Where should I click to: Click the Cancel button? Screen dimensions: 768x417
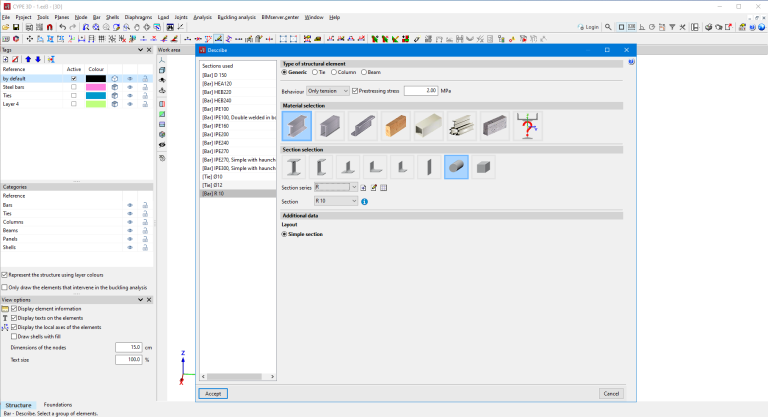pyautogui.click(x=612, y=393)
